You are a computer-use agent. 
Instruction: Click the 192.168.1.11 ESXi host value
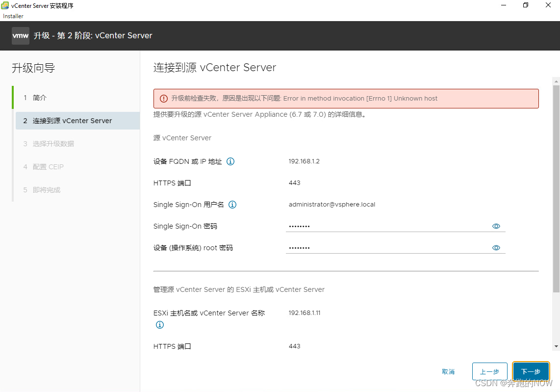305,313
